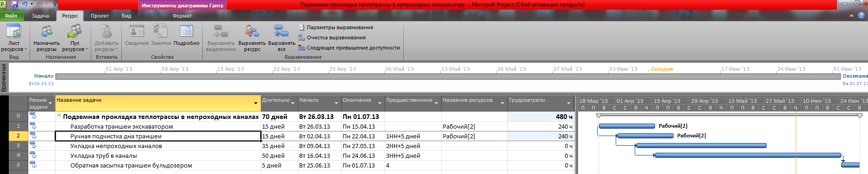Open Окончание column dropdown arrow
The width and height of the screenshot is (868, 174).
(x=380, y=103)
